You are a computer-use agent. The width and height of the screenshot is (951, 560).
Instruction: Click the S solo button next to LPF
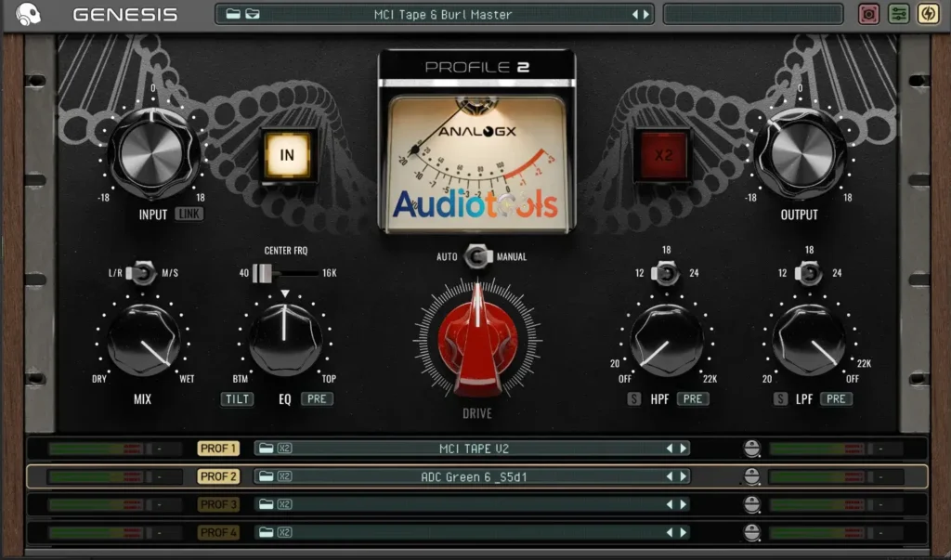(780, 398)
